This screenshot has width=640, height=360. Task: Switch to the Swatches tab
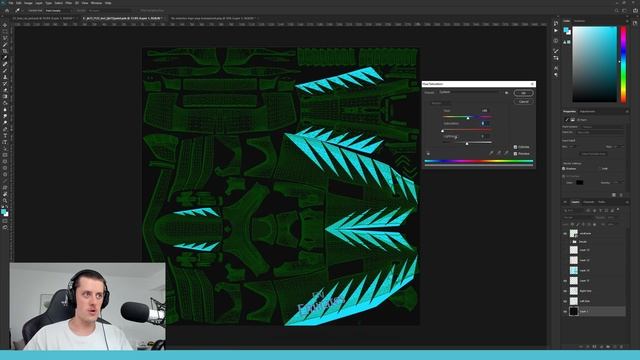(580, 21)
